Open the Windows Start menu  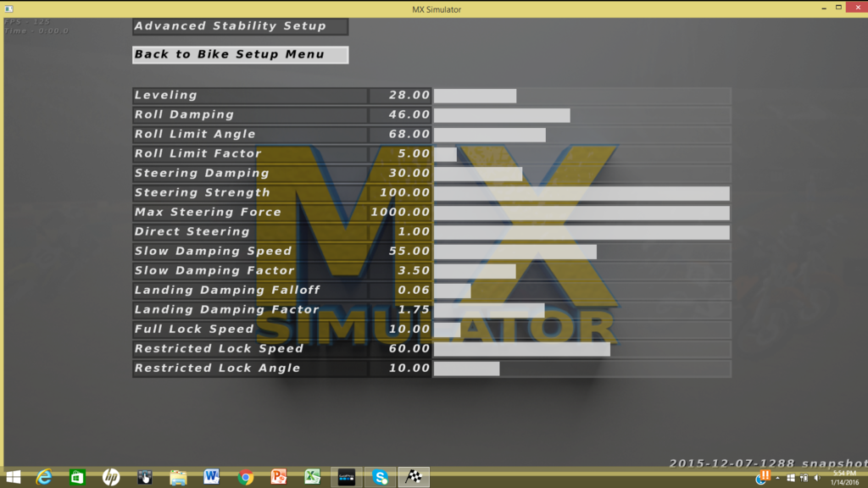click(x=14, y=477)
